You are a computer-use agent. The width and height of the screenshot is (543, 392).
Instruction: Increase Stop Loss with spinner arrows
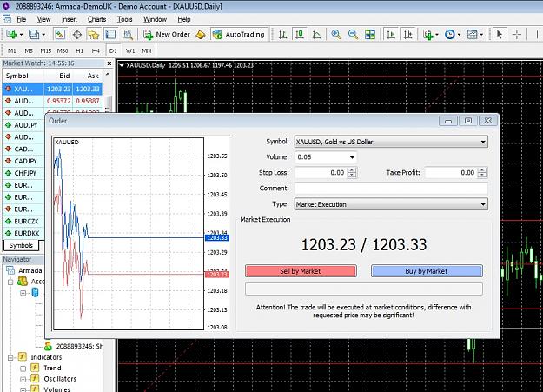(352, 169)
